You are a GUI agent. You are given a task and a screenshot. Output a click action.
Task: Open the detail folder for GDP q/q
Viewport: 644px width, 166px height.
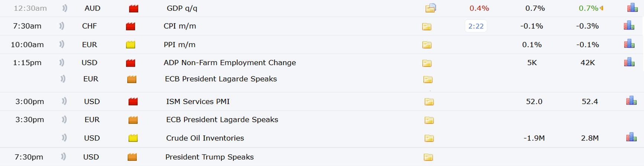click(x=430, y=8)
